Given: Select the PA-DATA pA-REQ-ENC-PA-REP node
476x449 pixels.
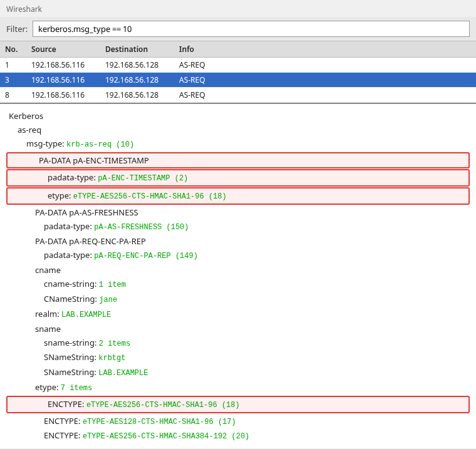Looking at the screenshot, I should (x=90, y=242).
